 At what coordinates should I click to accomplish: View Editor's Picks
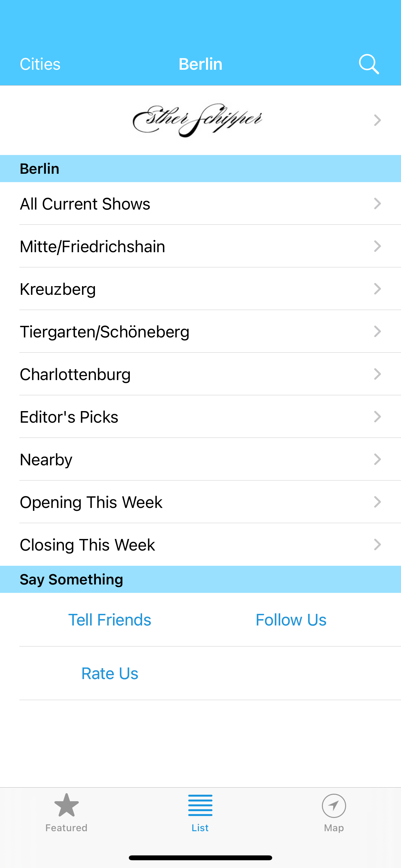69,417
